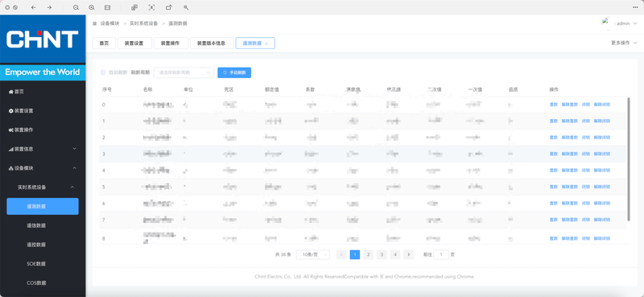Open 遥控数据 in the sidebar
644x297 pixels.
click(36, 245)
